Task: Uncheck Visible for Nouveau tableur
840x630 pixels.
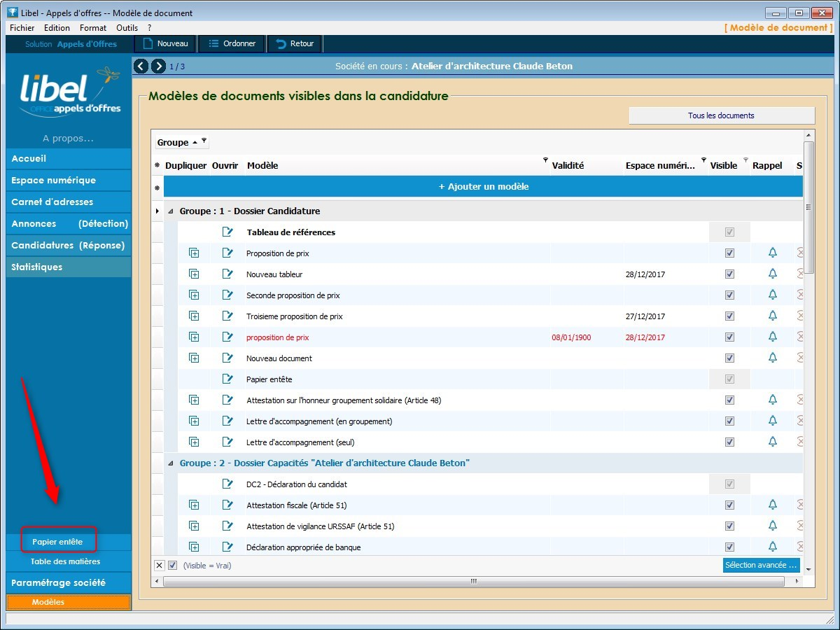Action: tap(729, 274)
